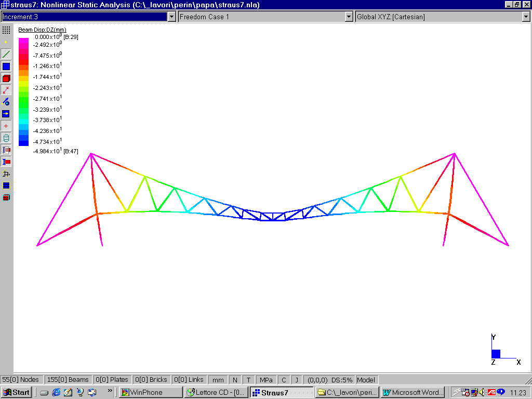Click the red link arrows icon
The width and height of the screenshot is (532, 399).
tap(6, 90)
